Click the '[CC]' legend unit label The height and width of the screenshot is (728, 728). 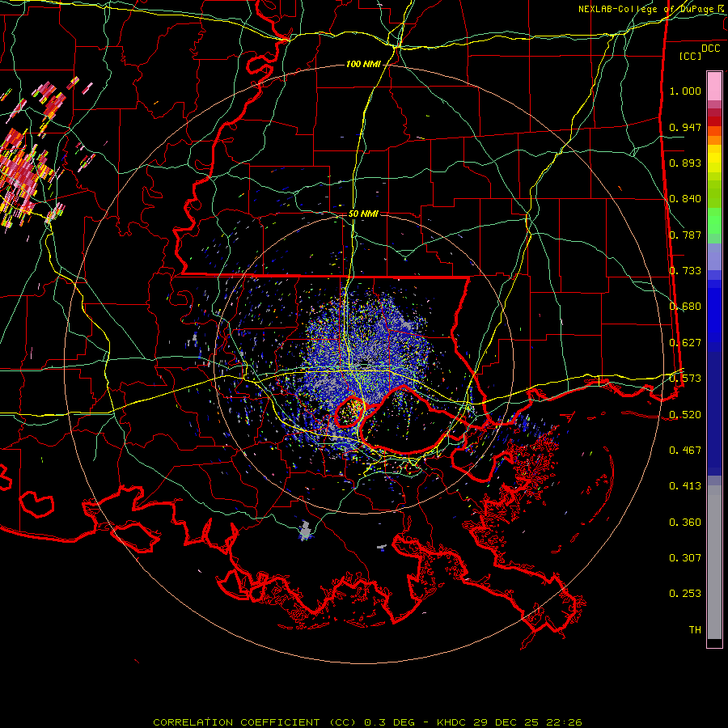pos(691,56)
